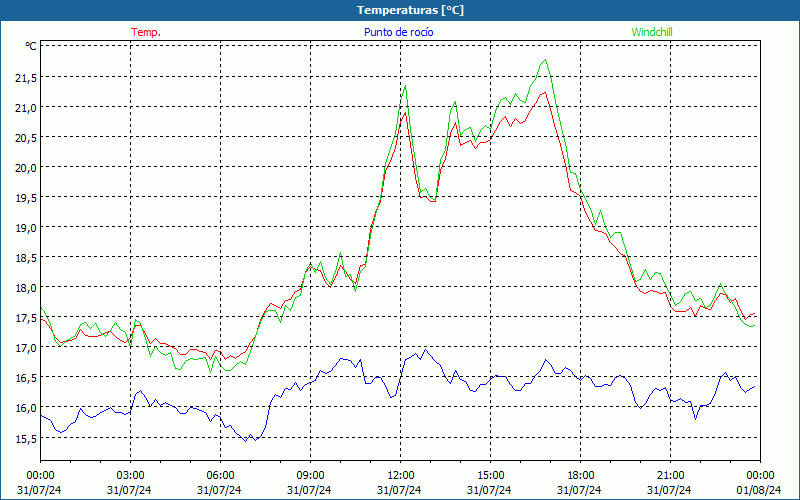800x500 pixels.
Task: Select the green 'Windchill' legend label
Action: point(652,32)
